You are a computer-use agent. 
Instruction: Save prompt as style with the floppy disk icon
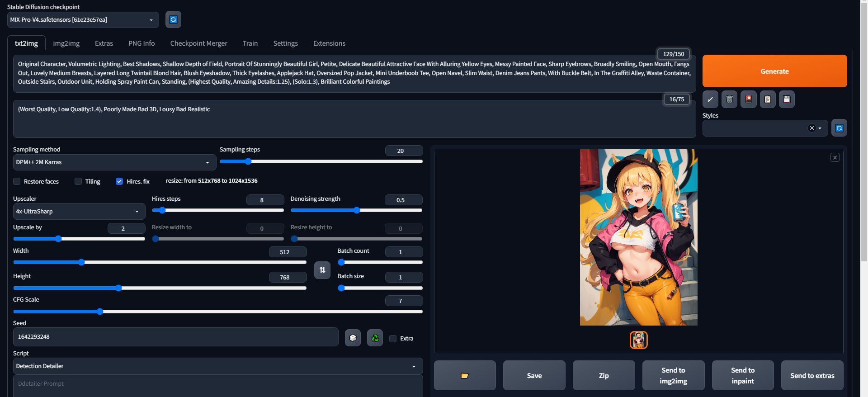787,99
